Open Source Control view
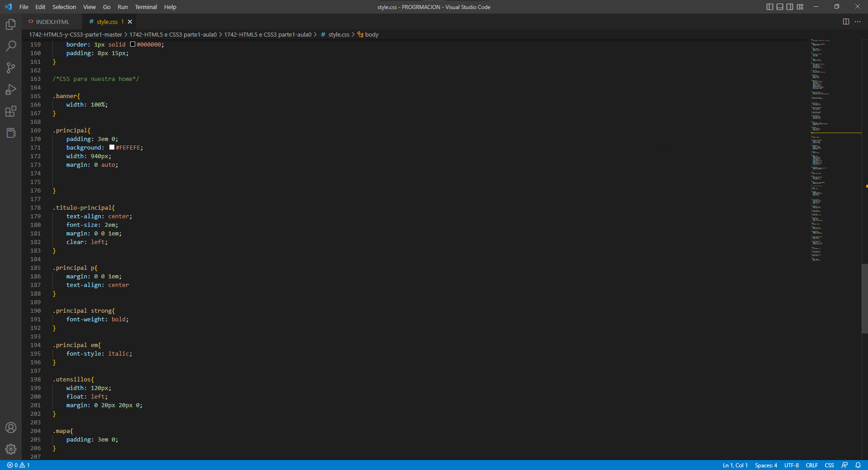 click(x=11, y=68)
